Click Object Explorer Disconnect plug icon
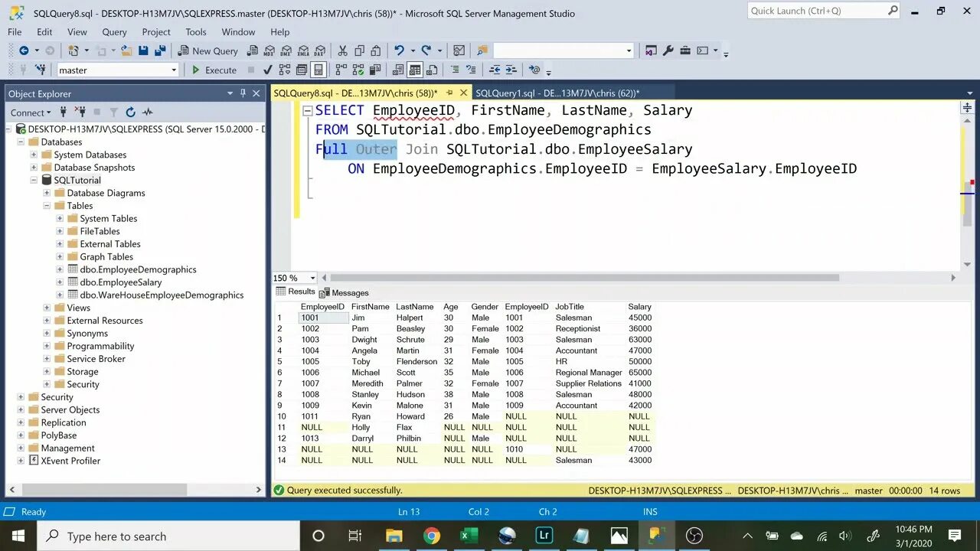This screenshot has width=980, height=551. coord(80,112)
